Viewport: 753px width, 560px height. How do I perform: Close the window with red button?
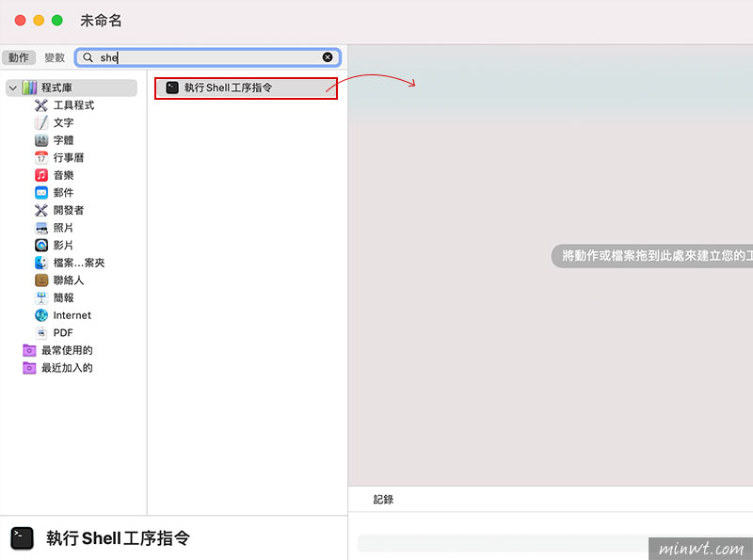click(x=20, y=20)
